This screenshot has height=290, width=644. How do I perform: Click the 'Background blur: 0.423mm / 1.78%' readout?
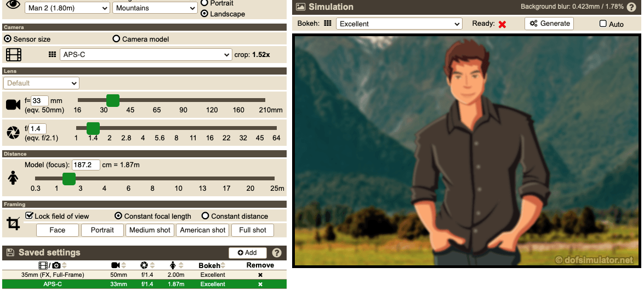point(572,7)
